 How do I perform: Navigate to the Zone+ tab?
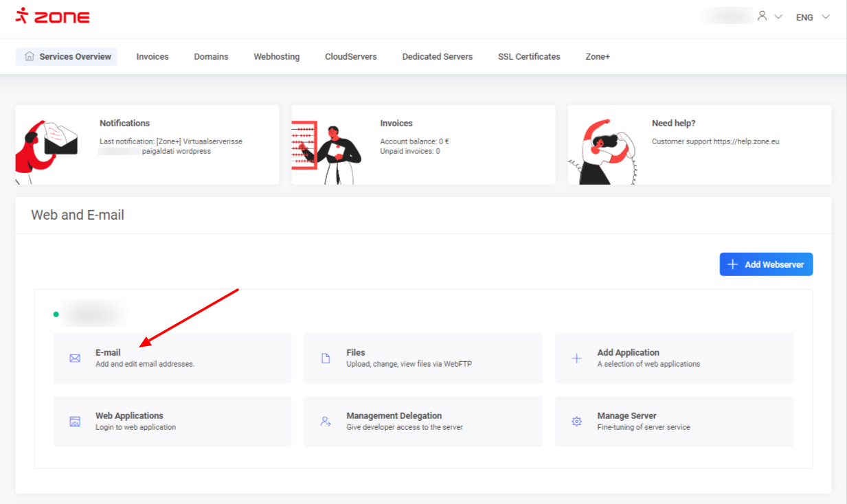[x=598, y=57]
